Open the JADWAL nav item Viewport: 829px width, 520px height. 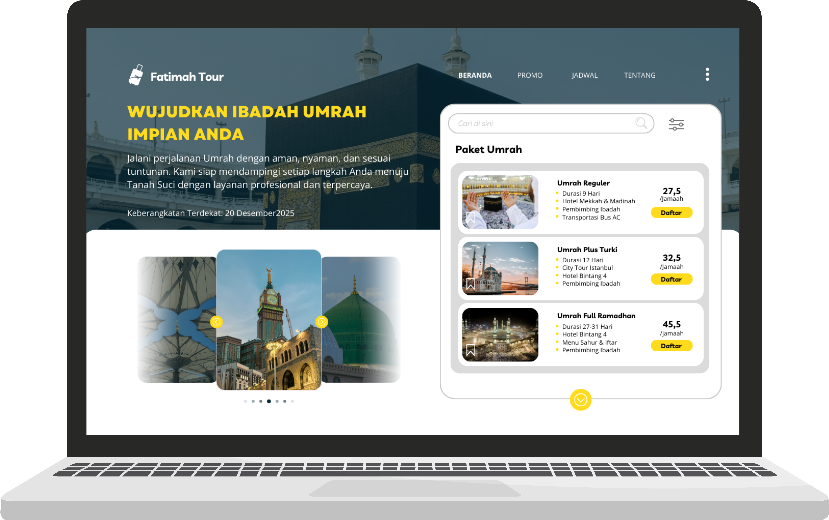pos(585,76)
